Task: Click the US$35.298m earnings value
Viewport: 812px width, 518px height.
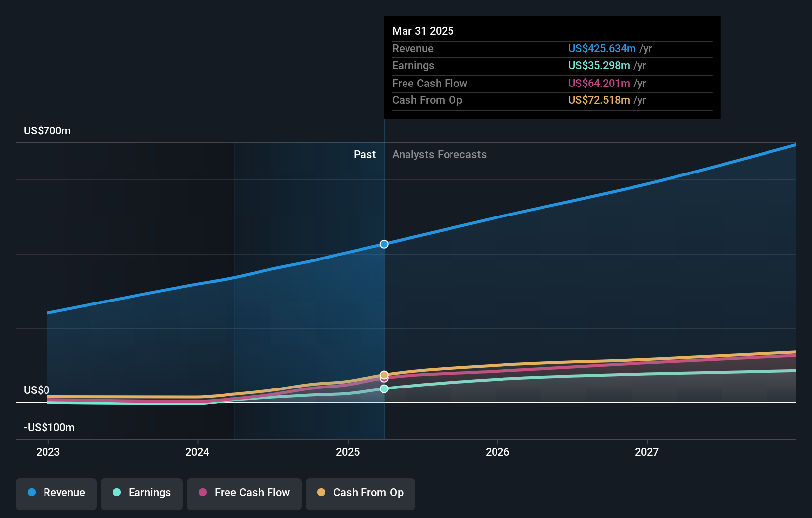Action: (x=599, y=66)
